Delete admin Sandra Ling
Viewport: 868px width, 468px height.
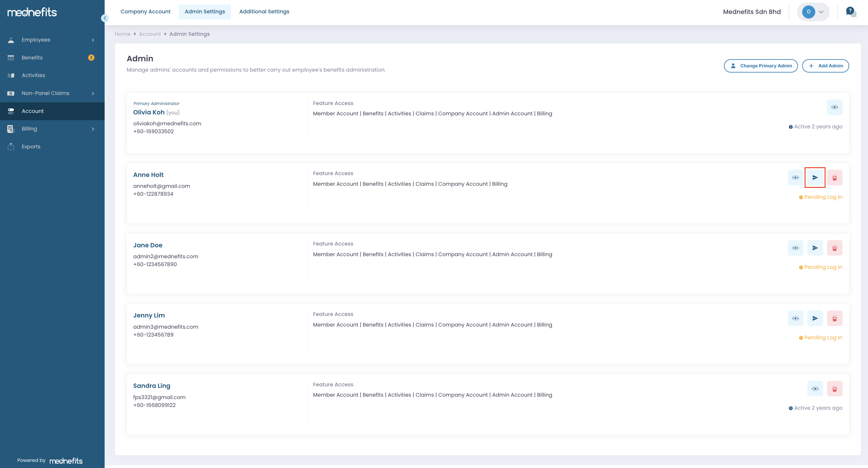(834, 389)
